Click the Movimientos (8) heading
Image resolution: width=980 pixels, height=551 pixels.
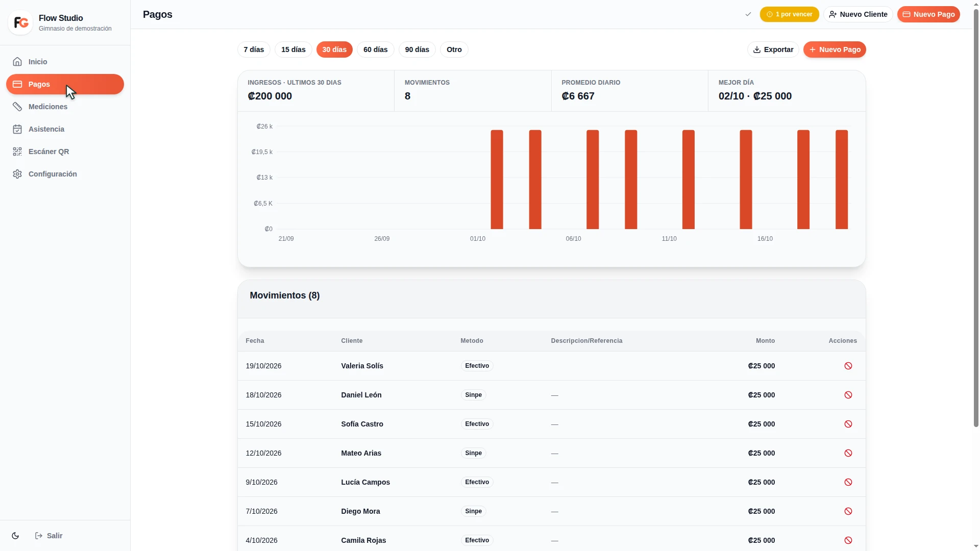point(285,295)
